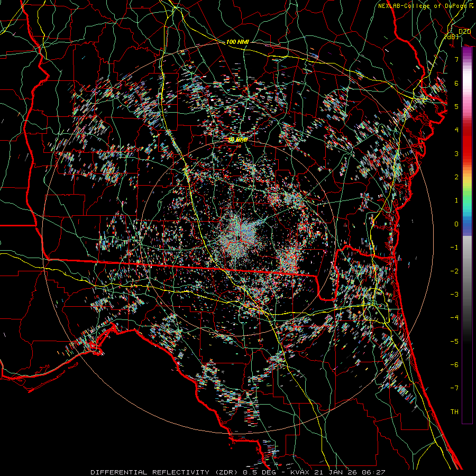Click the -4 value on the color scale
The height and width of the screenshot is (476, 476).
454,318
